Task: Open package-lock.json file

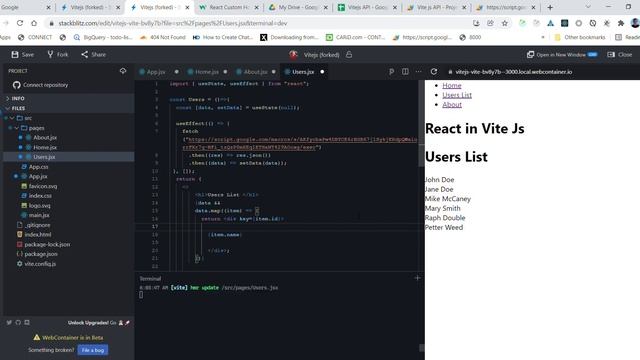Action: (x=47, y=244)
